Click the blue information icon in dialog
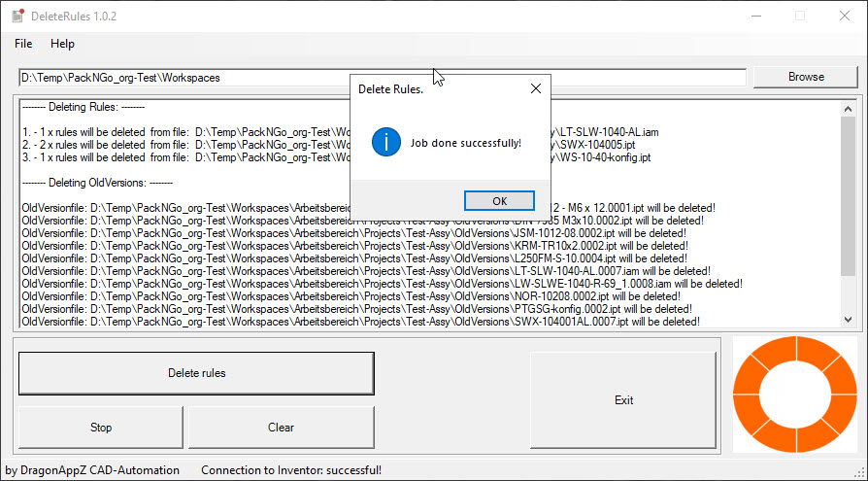 tap(385, 142)
